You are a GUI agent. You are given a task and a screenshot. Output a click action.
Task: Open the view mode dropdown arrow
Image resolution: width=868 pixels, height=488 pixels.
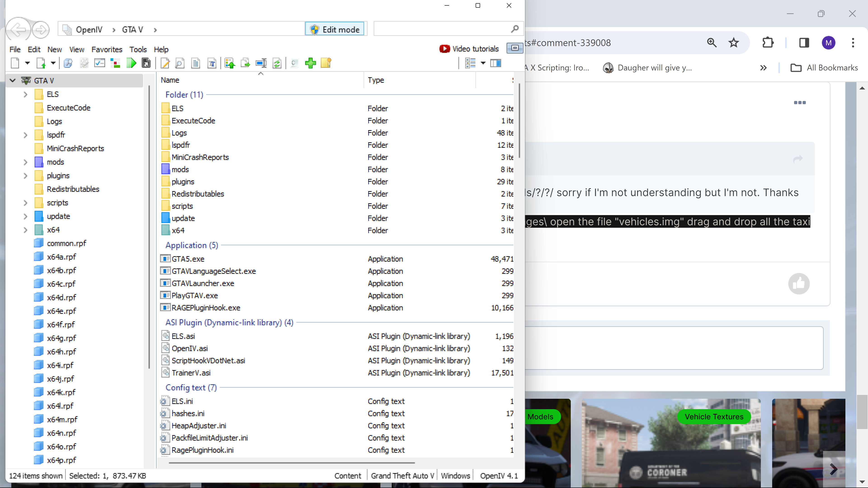(483, 63)
